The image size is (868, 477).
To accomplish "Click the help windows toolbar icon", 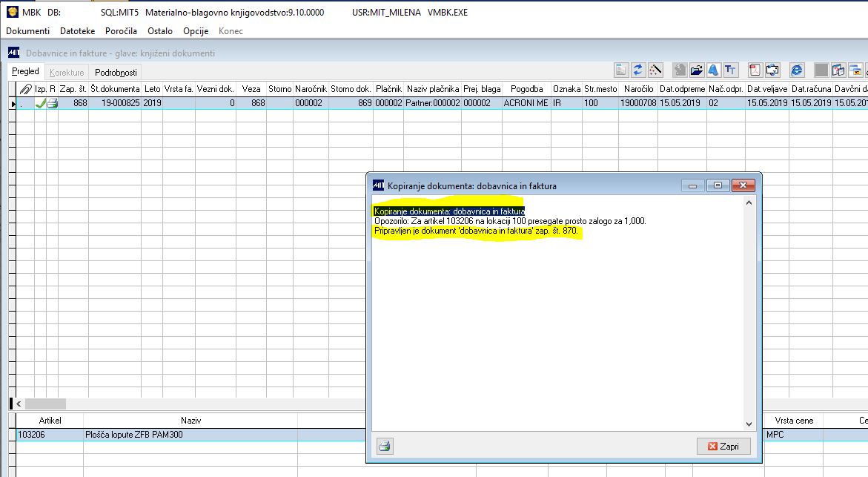I will (x=838, y=70).
